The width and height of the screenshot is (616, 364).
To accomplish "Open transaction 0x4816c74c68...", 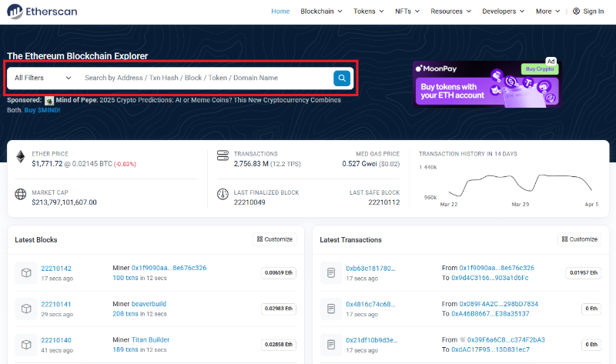I will (x=370, y=304).
